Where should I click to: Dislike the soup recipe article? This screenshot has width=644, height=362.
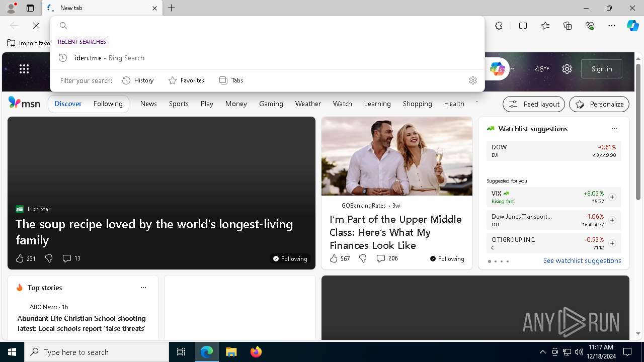pos(49,258)
